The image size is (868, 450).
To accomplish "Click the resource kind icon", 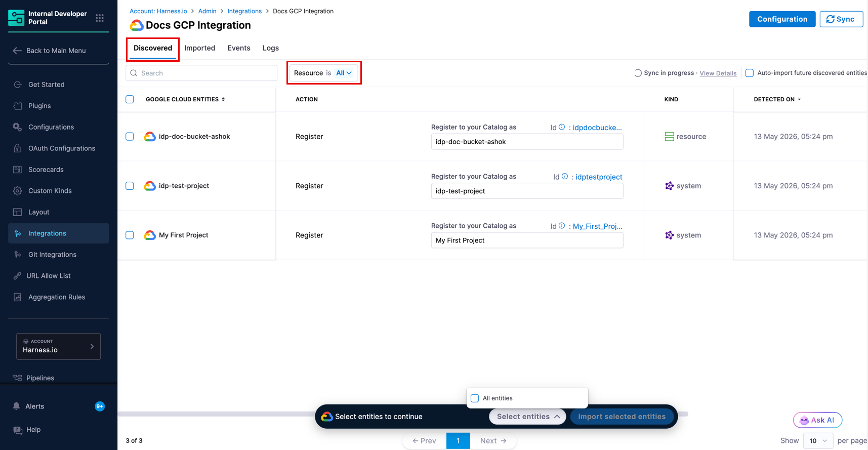I will (669, 137).
